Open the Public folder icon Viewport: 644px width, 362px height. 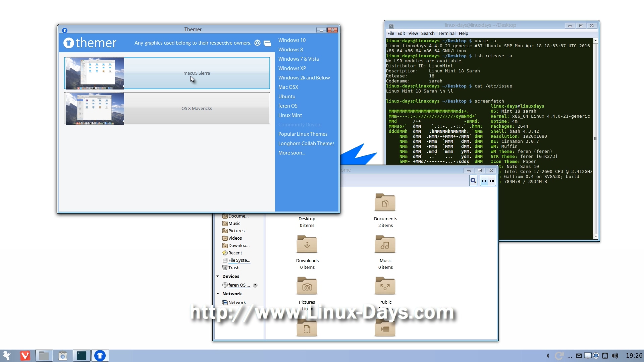[385, 286]
